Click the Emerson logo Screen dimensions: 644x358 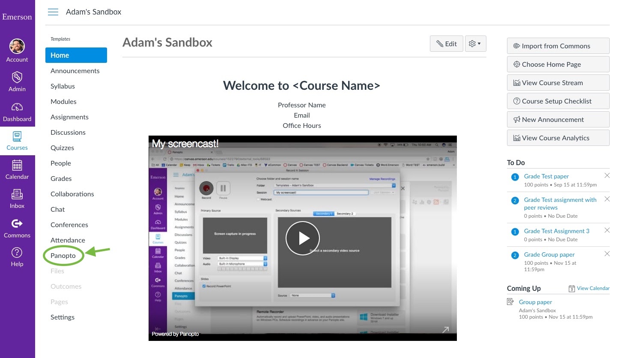click(17, 17)
